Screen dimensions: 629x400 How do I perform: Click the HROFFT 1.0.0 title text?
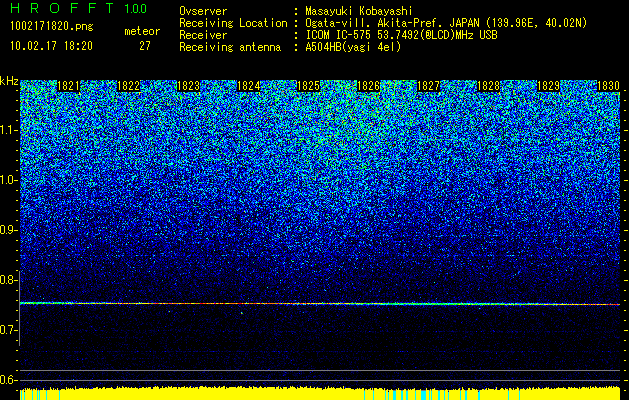click(x=79, y=8)
